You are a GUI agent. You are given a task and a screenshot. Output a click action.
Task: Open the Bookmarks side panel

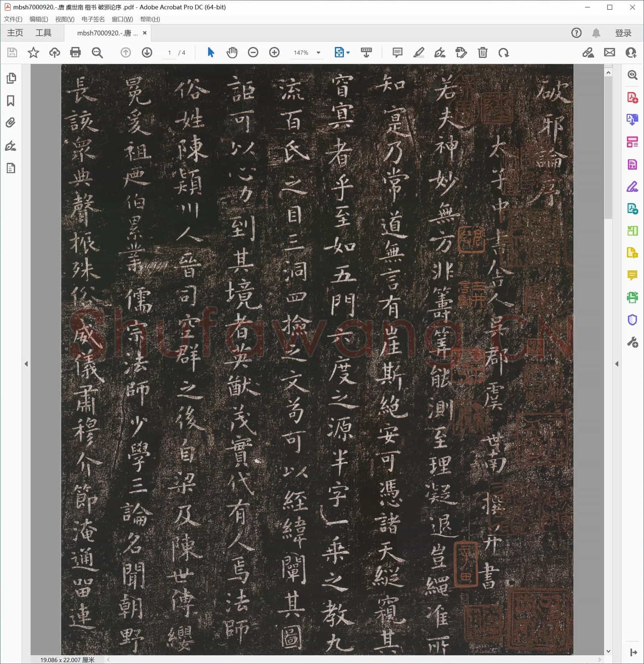[11, 101]
